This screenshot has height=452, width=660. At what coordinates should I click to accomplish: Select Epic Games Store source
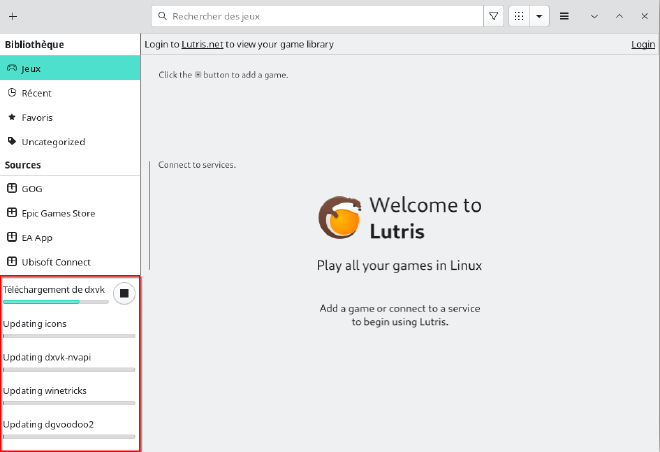58,213
